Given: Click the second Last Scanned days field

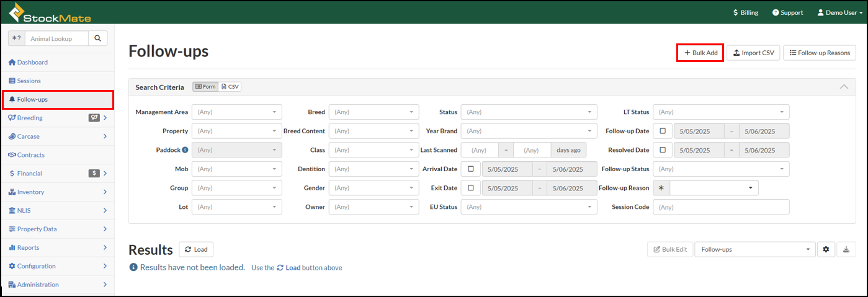Looking at the screenshot, I should (x=532, y=150).
